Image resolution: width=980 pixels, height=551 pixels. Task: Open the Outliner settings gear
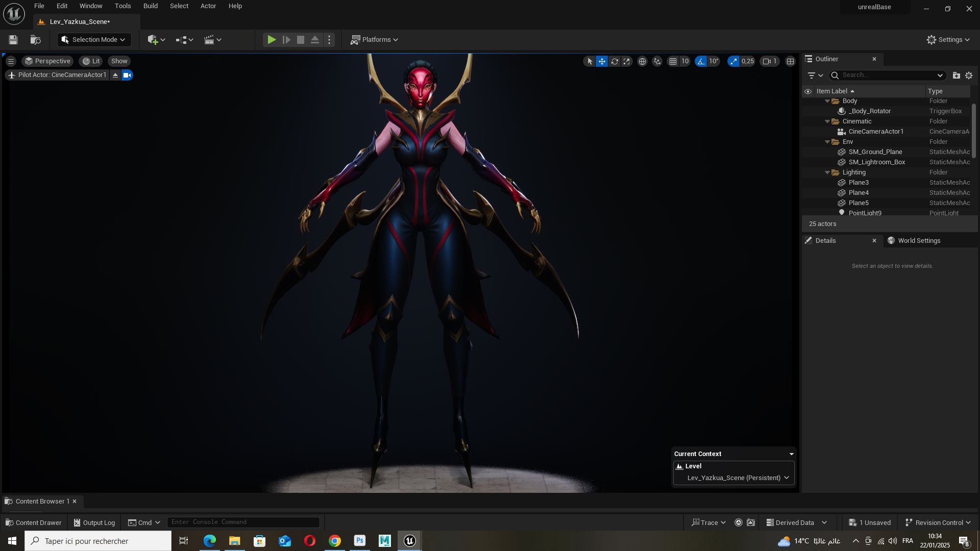coord(969,76)
